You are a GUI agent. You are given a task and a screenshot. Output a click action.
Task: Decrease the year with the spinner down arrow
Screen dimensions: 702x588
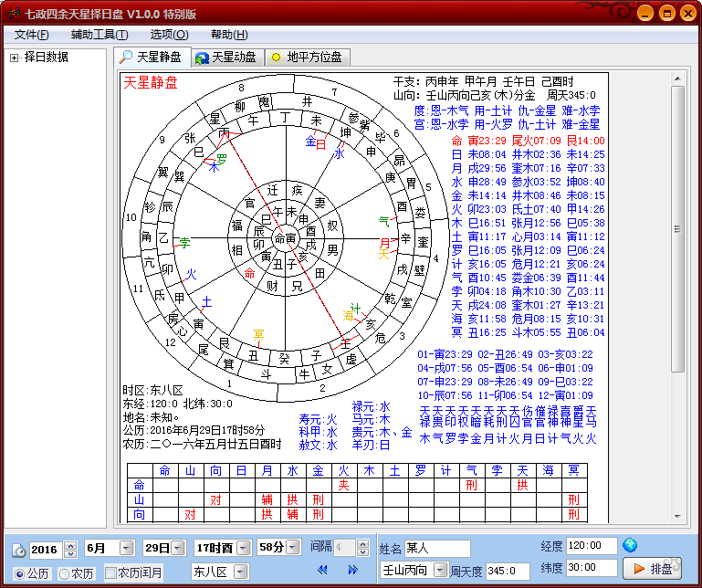click(70, 553)
